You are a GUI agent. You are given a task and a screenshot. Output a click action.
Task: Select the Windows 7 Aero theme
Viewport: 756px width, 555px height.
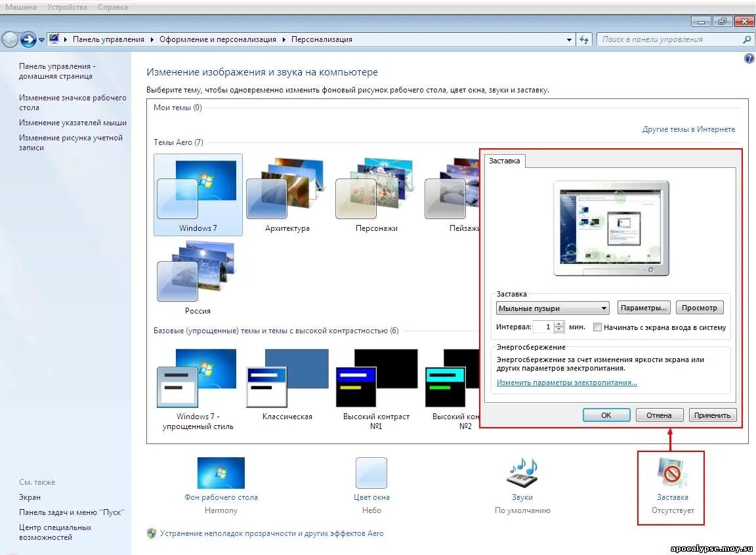click(x=198, y=195)
